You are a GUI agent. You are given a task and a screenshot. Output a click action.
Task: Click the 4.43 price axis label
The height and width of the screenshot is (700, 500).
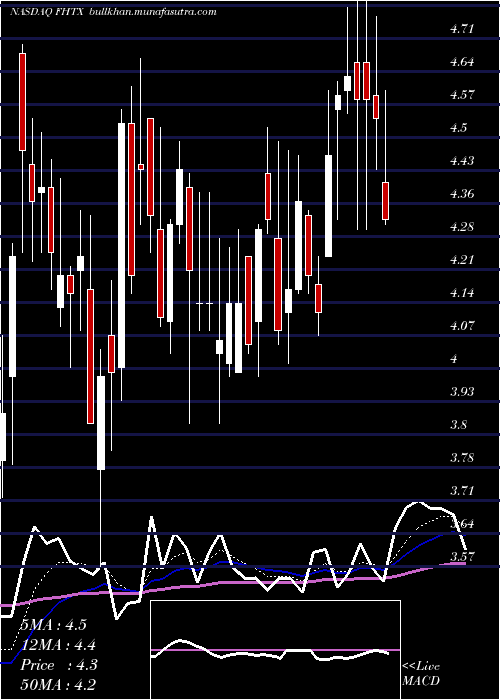pos(462,161)
